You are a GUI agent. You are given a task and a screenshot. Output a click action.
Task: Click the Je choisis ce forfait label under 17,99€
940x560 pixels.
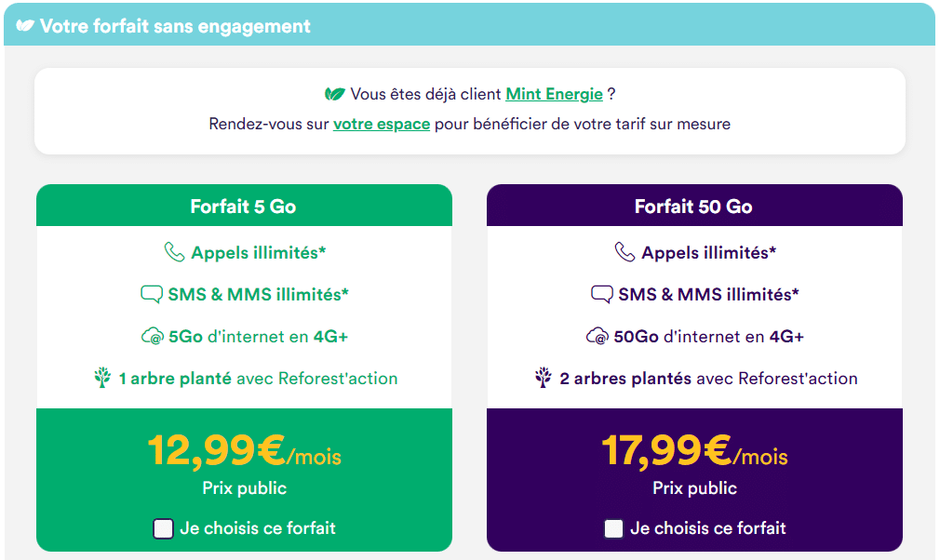[707, 528]
